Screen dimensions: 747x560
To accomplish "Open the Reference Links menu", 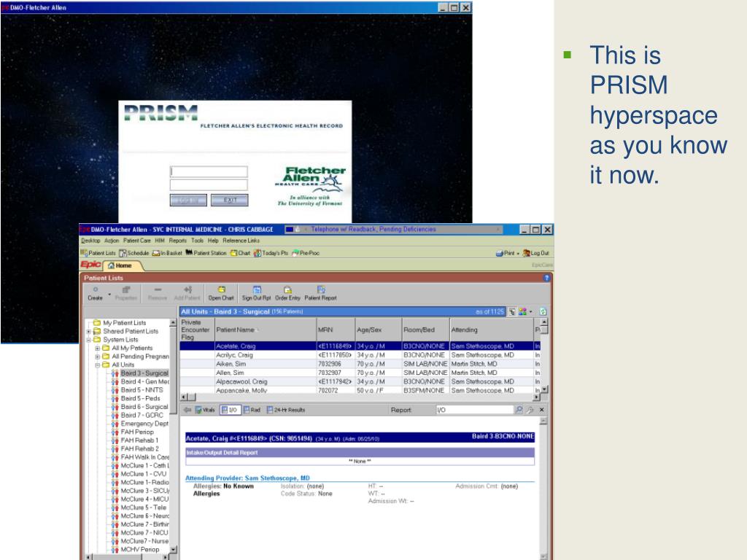I will [x=241, y=241].
